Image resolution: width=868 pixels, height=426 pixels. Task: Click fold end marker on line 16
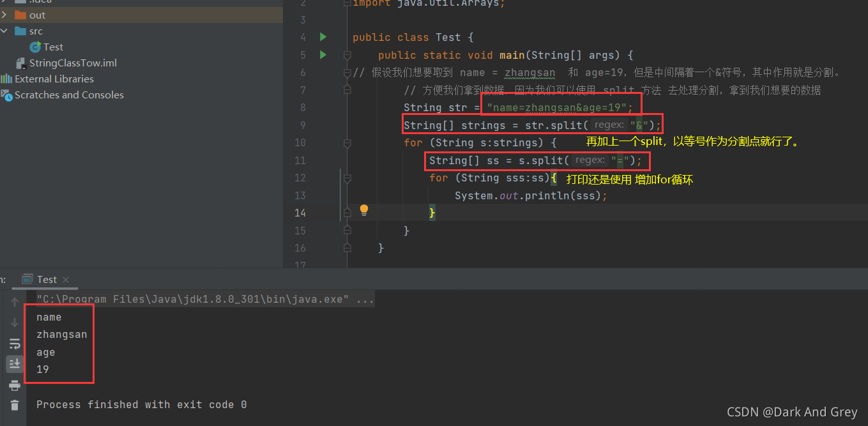pos(347,248)
